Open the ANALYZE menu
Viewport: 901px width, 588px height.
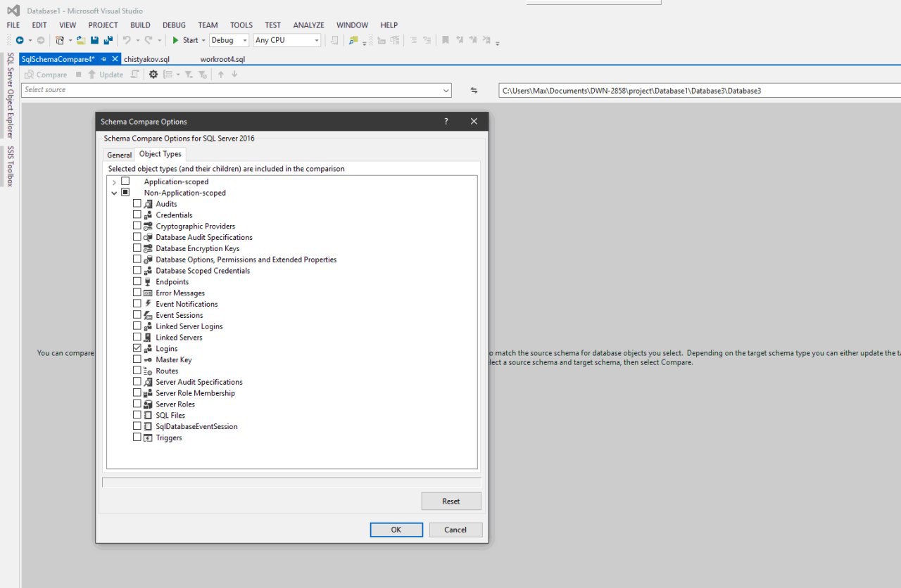tap(309, 25)
